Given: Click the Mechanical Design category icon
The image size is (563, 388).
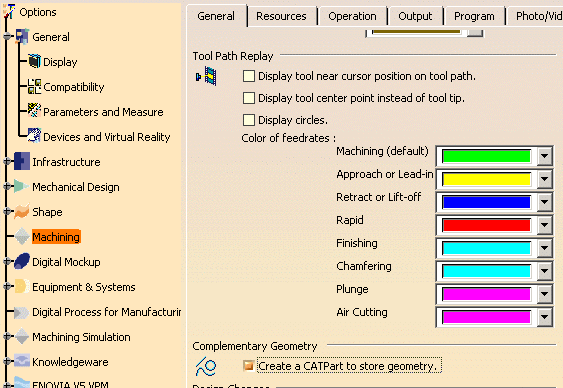Looking at the screenshot, I should (x=22, y=186).
